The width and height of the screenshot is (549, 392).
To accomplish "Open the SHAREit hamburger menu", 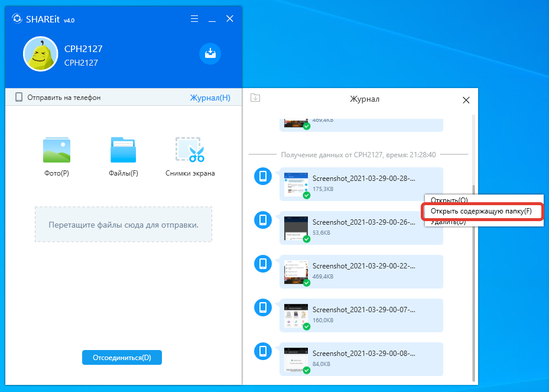I will [194, 19].
